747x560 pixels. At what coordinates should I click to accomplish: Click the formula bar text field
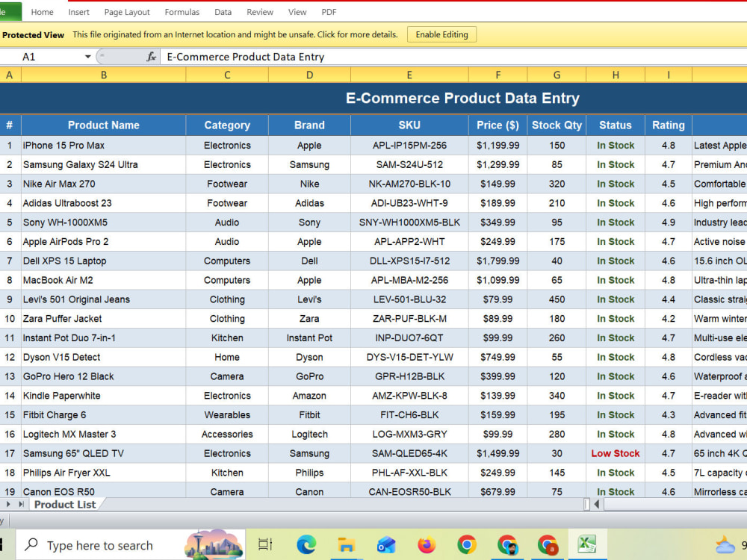click(x=453, y=57)
